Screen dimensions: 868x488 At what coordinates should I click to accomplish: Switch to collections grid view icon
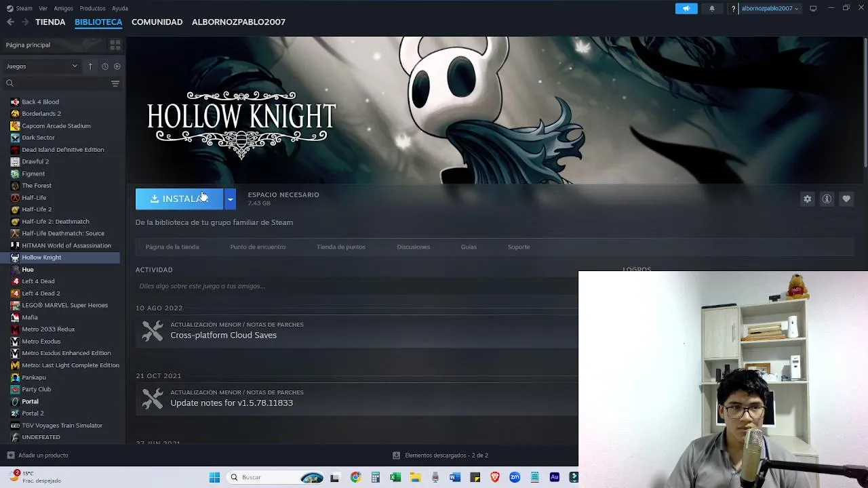(x=115, y=45)
